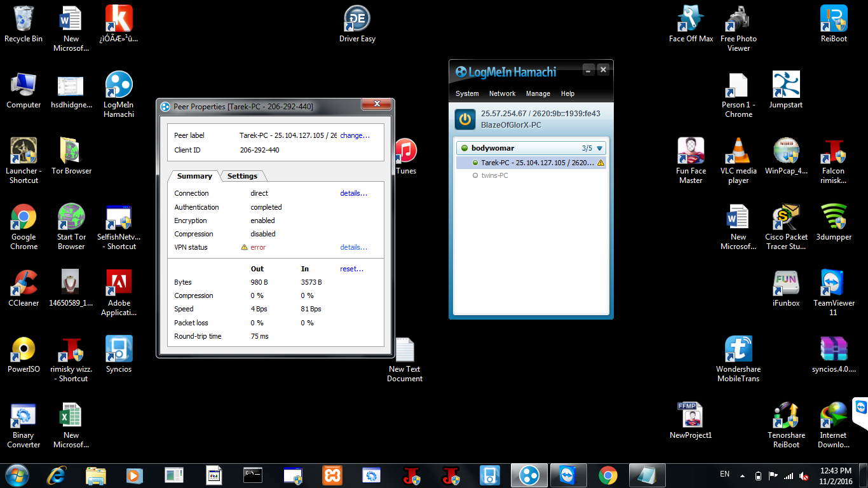Open XAMPP icon in taskbar
Viewport: 868px width, 488px height.
coord(332,475)
